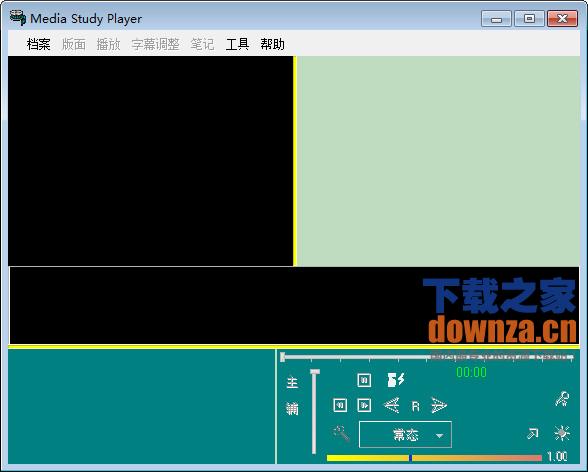588x472 pixels.
Task: Click the R repeat button
Action: point(416,406)
